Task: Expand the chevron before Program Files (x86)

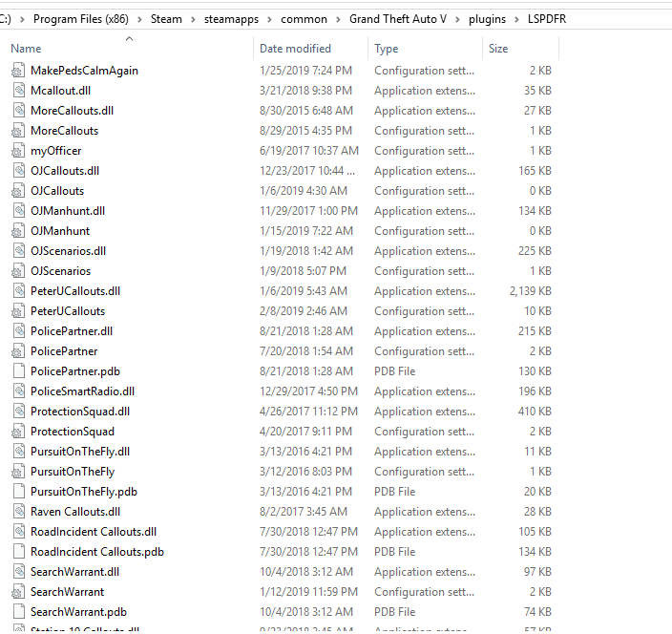Action: point(22,20)
